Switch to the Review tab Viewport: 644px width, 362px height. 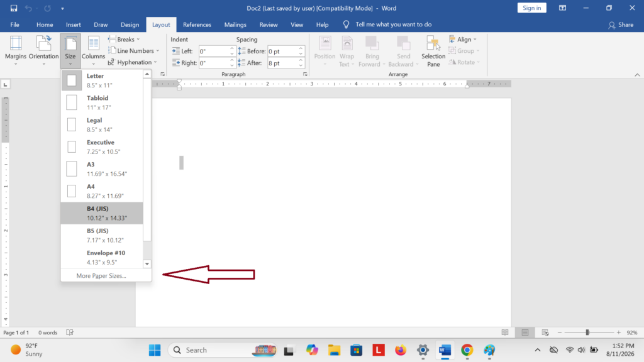(x=269, y=25)
